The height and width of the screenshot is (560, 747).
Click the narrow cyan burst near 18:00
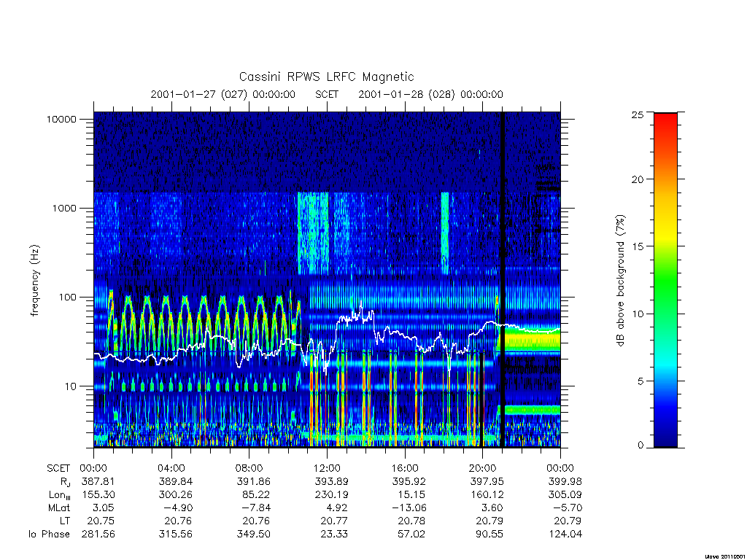point(445,233)
